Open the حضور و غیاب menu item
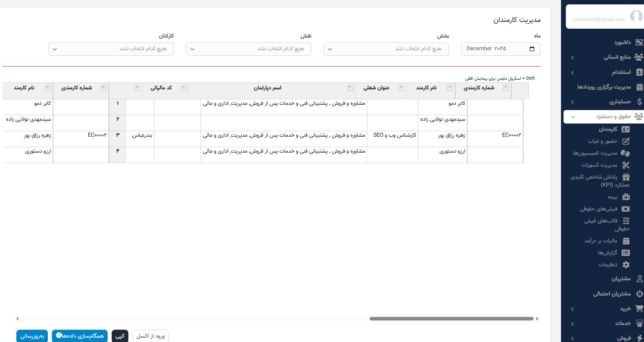Image resolution: width=644 pixels, height=342 pixels. pos(603,141)
